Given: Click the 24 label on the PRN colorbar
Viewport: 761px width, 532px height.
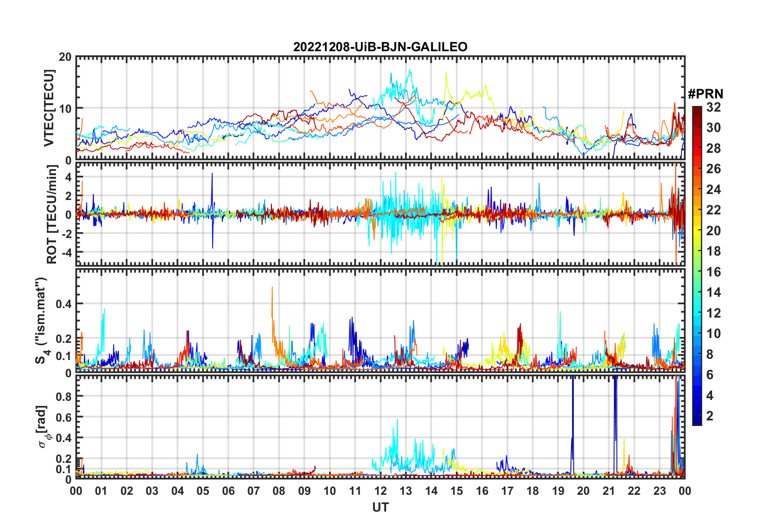Looking at the screenshot, I should tap(713, 190).
